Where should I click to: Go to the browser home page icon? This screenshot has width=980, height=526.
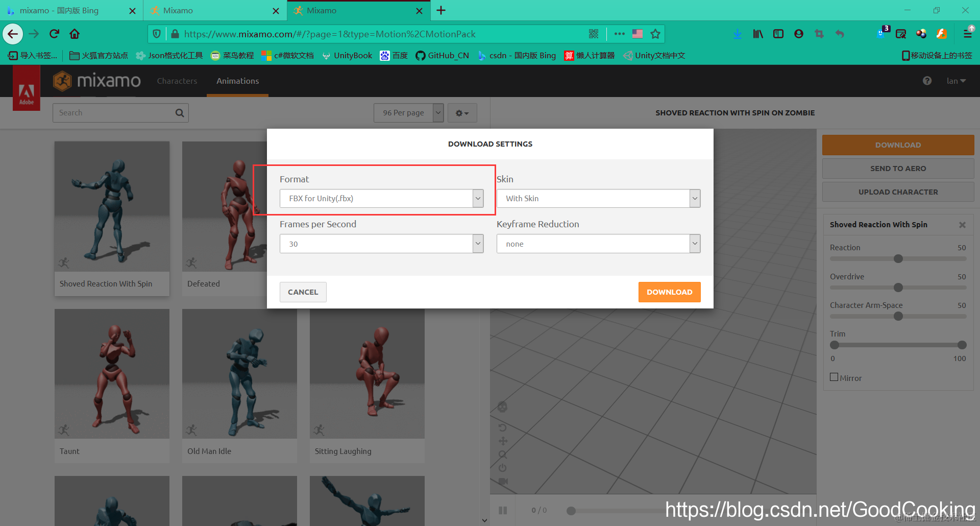click(75, 34)
